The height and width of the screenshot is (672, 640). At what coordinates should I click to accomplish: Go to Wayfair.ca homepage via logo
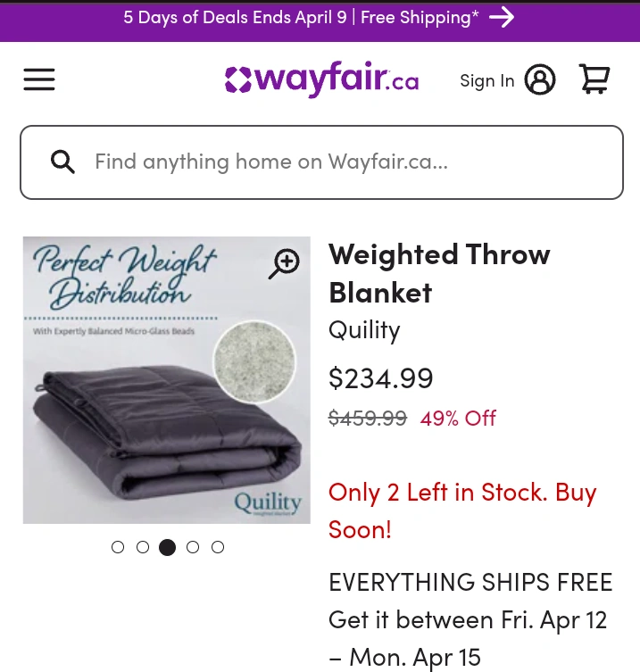(322, 79)
